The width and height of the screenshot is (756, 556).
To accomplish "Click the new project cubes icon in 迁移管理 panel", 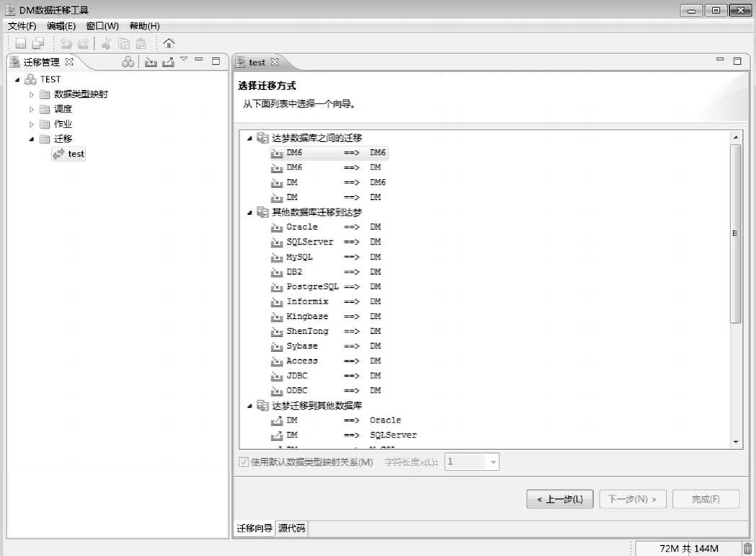I will (128, 62).
